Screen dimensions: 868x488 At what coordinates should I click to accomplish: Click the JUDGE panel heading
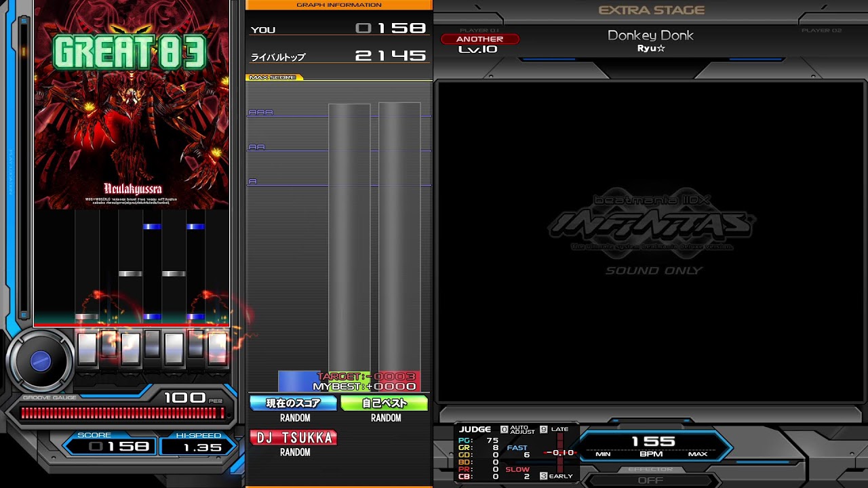475,429
